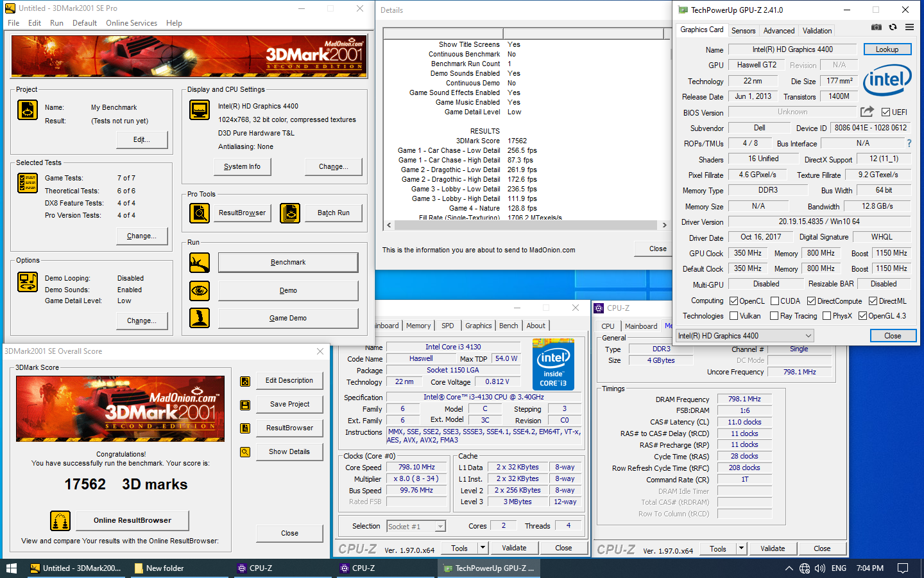Toggle the CUDA checkbox
Viewport: 924px width, 578px height.
pos(775,301)
